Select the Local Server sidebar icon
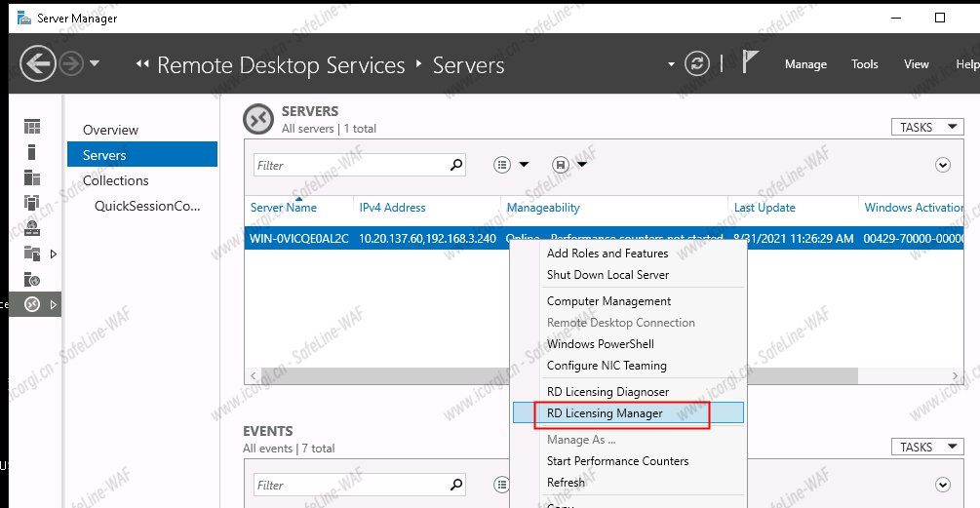980x508 pixels. [32, 152]
